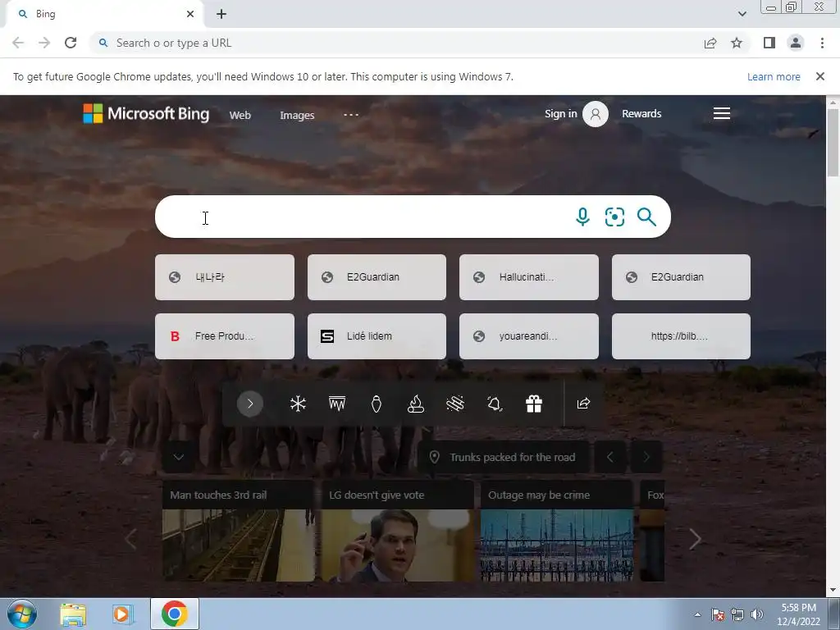Screen dimensions: 840x630
Task: Click the Sign in link
Action: pos(560,113)
